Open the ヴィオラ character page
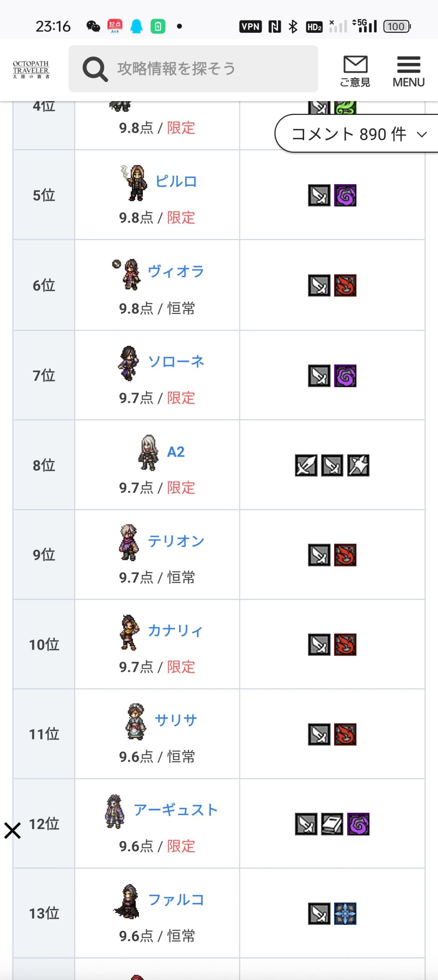 click(176, 271)
